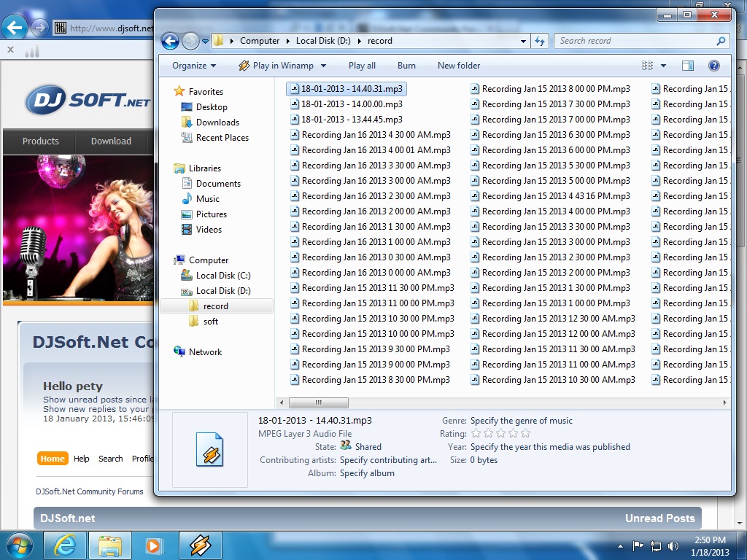Select Favorites in the navigation pane
Viewport: 747px width, 560px height.
pos(206,91)
